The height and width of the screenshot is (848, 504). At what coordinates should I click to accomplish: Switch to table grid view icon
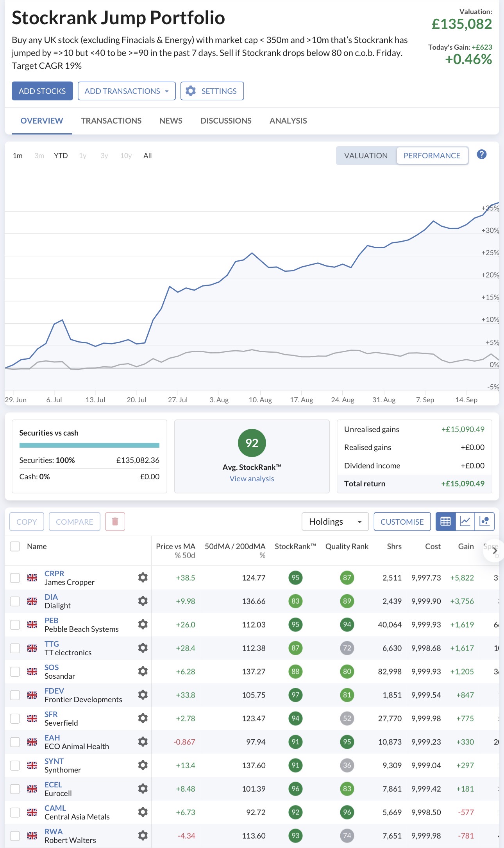(x=445, y=522)
